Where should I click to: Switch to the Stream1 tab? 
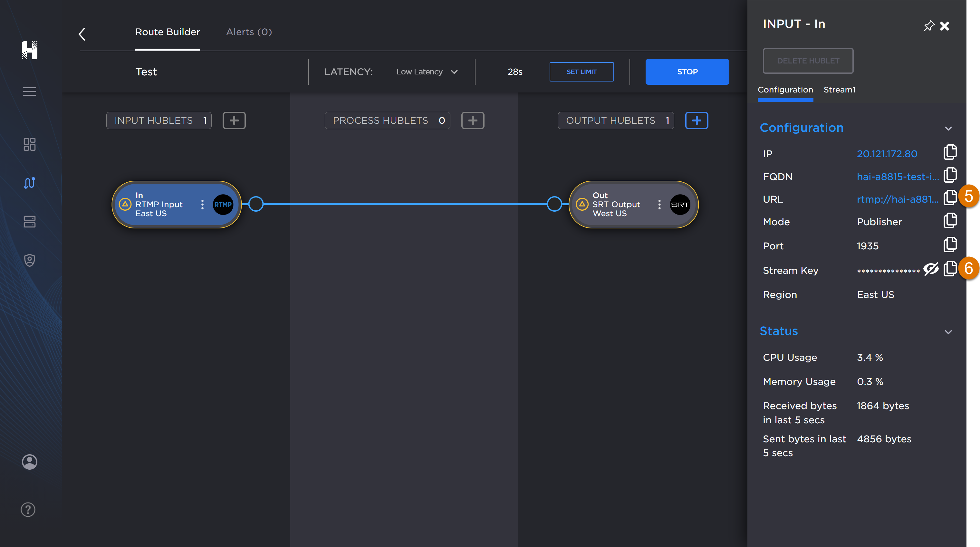tap(839, 90)
